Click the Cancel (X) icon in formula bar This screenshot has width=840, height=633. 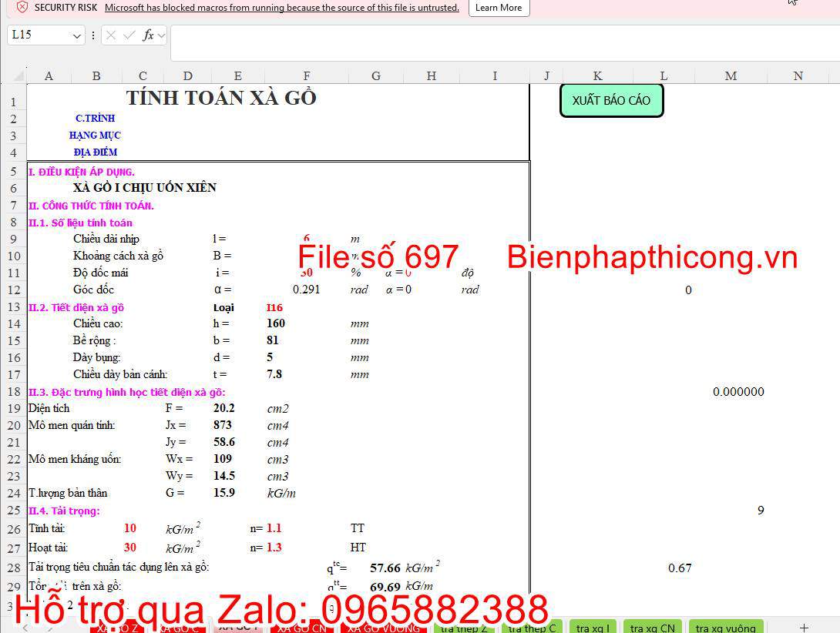[x=111, y=35]
